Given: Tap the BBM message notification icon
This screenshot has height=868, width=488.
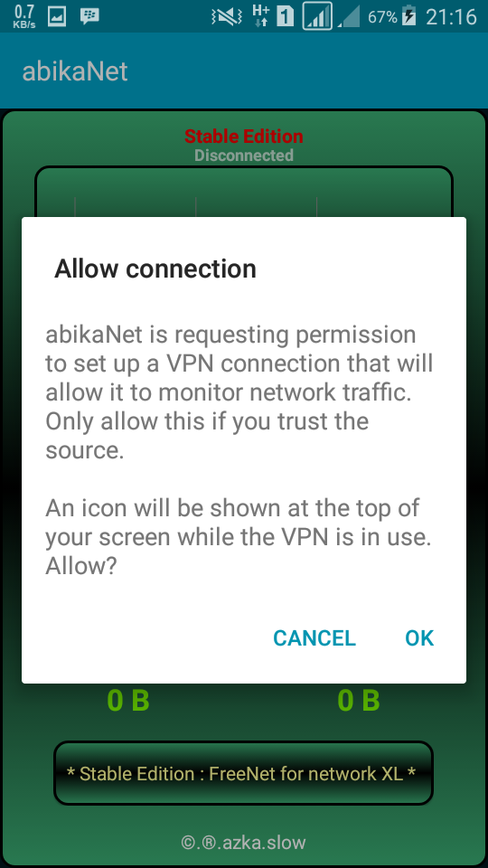Looking at the screenshot, I should point(89,16).
